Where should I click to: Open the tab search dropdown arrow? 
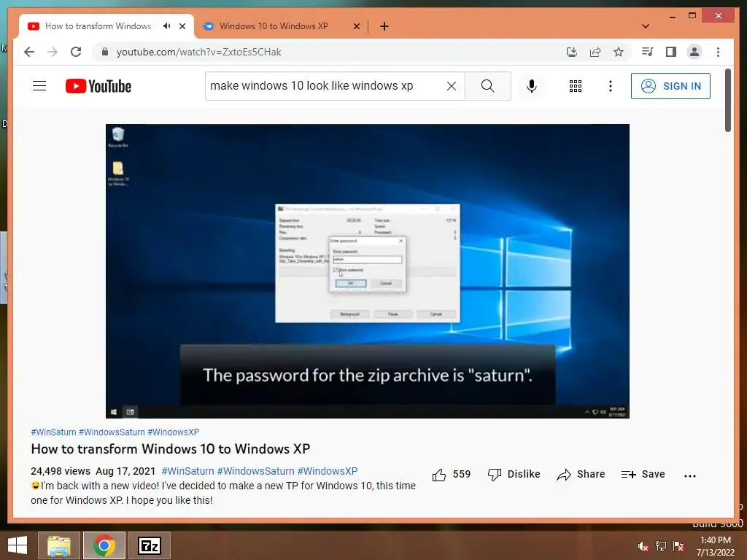646,26
